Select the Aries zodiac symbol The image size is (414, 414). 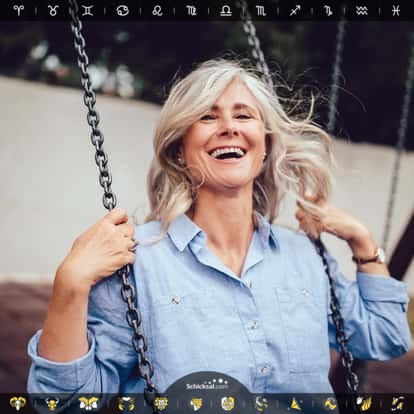(19, 10)
